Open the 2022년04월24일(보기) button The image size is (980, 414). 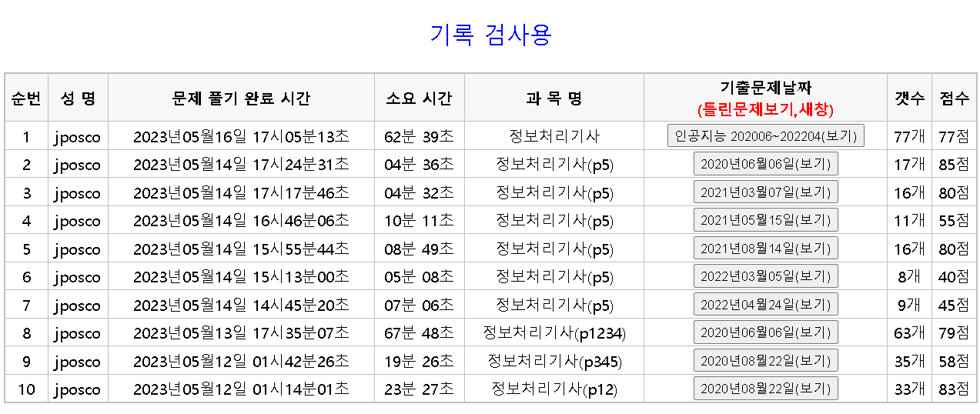(x=766, y=305)
